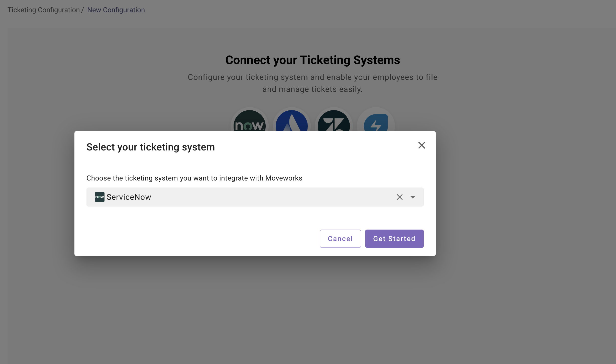Click the 'Choose the ticketing system' label

click(x=194, y=178)
